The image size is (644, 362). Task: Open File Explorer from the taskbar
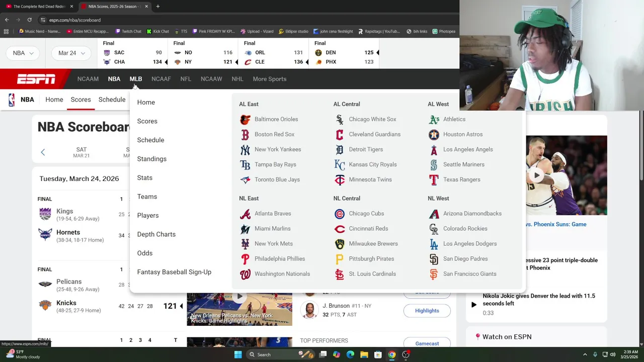pyautogui.click(x=364, y=354)
